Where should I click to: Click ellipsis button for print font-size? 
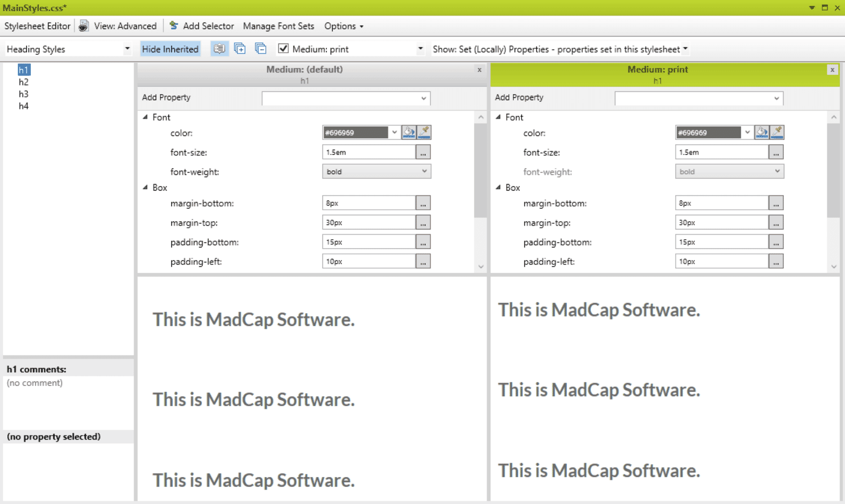(776, 152)
